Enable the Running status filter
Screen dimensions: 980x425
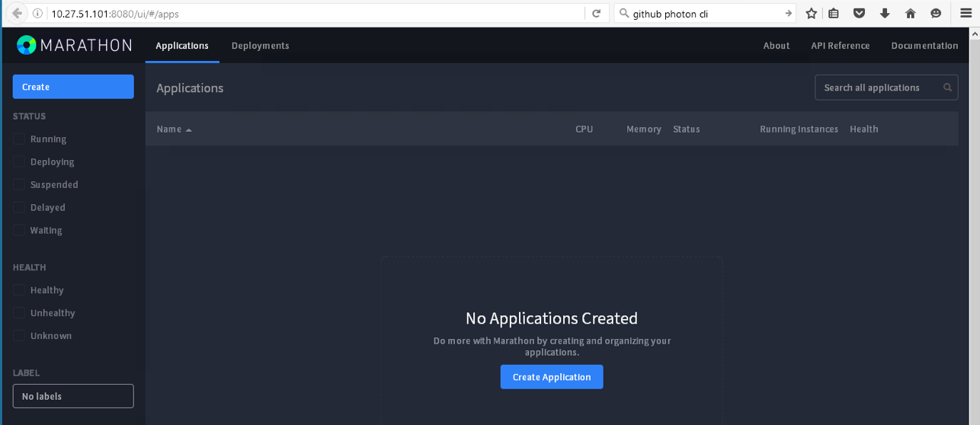click(x=19, y=139)
